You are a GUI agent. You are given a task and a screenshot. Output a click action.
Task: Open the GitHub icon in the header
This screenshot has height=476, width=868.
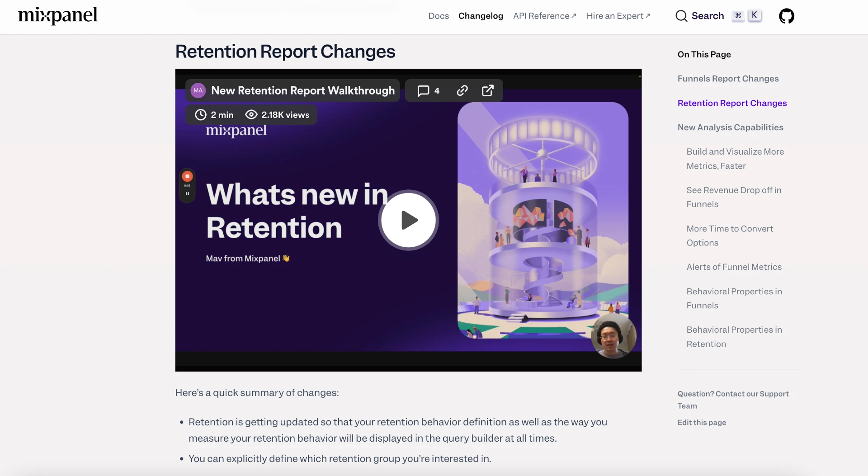click(787, 16)
